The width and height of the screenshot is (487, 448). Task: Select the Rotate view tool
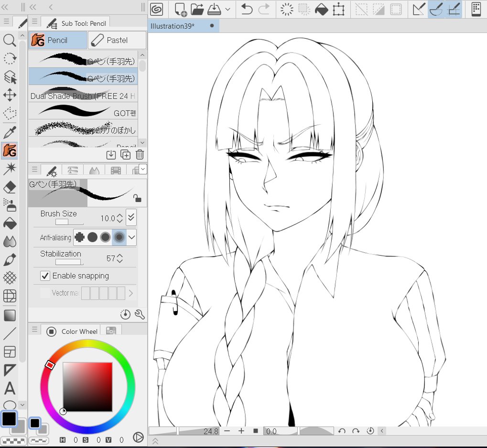click(9, 58)
